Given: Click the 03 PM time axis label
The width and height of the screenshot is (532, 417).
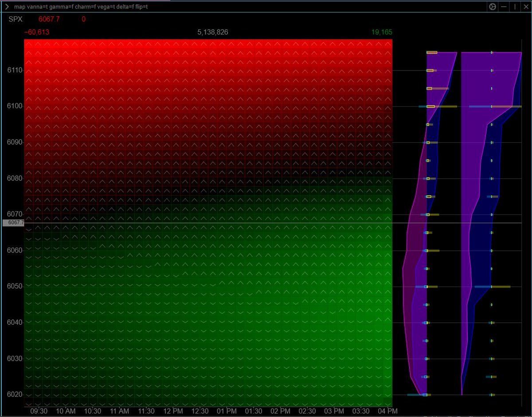Looking at the screenshot, I should pos(334,411).
